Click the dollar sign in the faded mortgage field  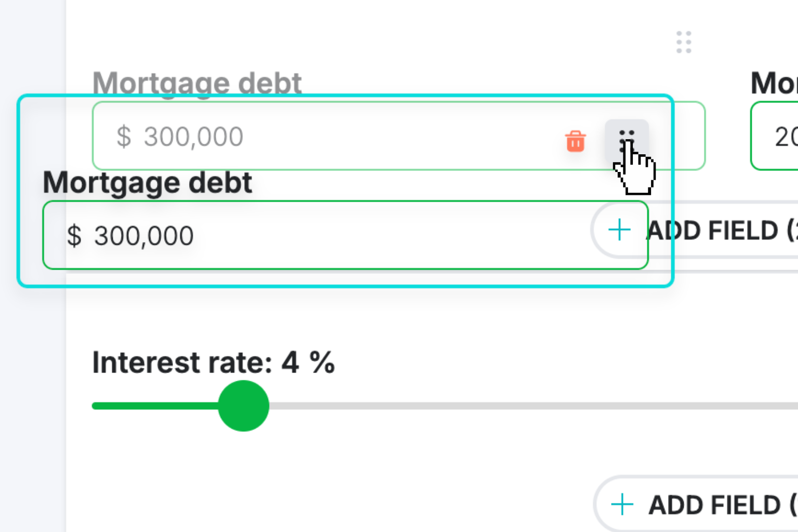pos(124,137)
